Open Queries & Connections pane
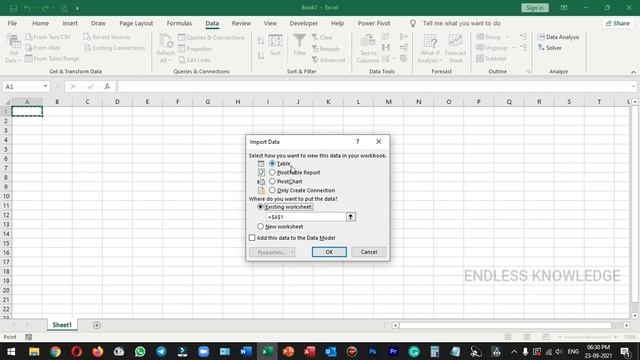 (x=211, y=38)
